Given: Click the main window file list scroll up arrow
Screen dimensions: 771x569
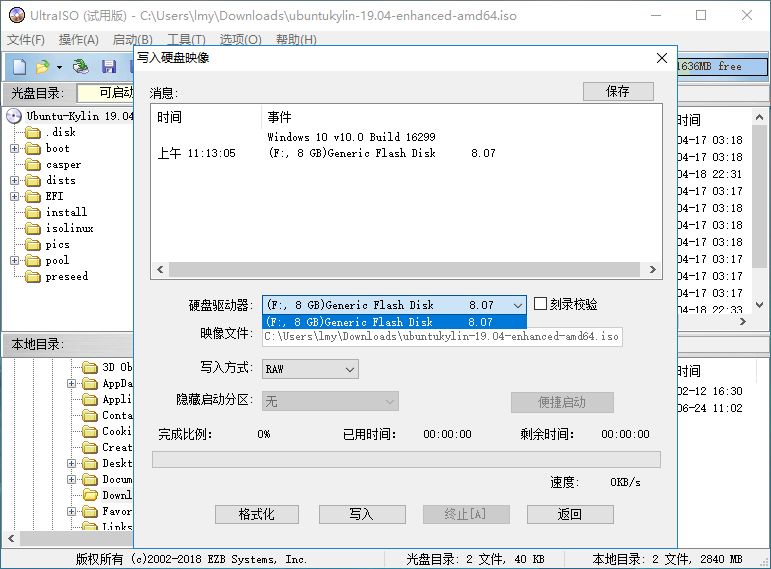Looking at the screenshot, I should pos(759,118).
